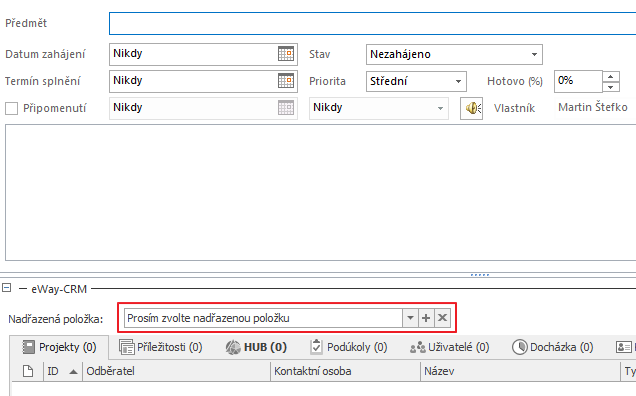Click the document icon column header
The width and height of the screenshot is (636, 396).
[28, 371]
